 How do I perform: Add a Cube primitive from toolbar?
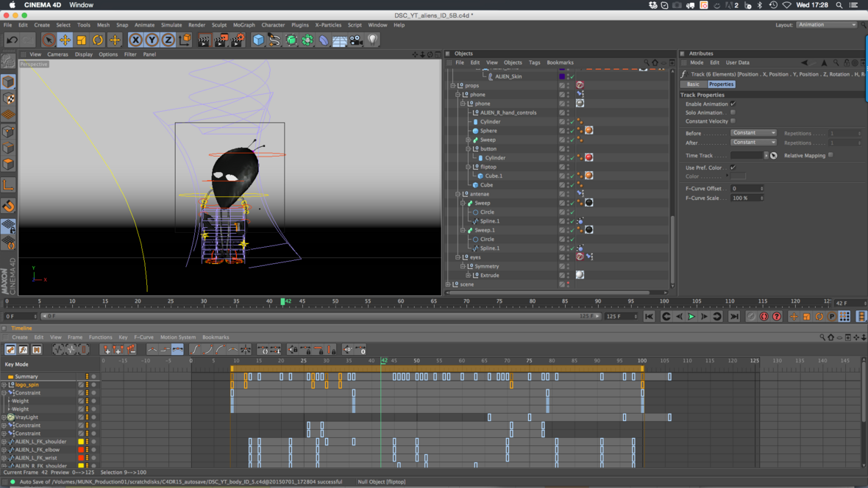pos(258,40)
